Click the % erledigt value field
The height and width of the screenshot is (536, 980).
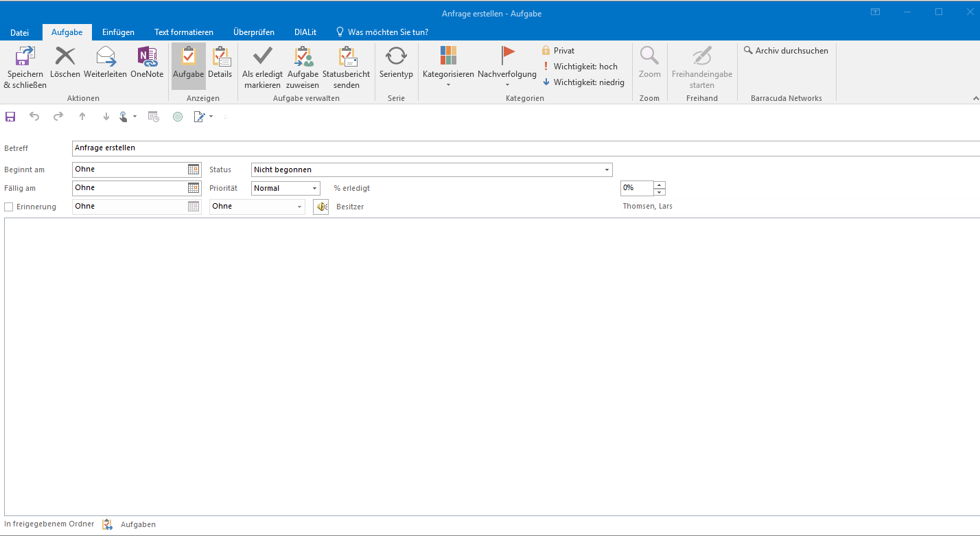pyautogui.click(x=637, y=188)
